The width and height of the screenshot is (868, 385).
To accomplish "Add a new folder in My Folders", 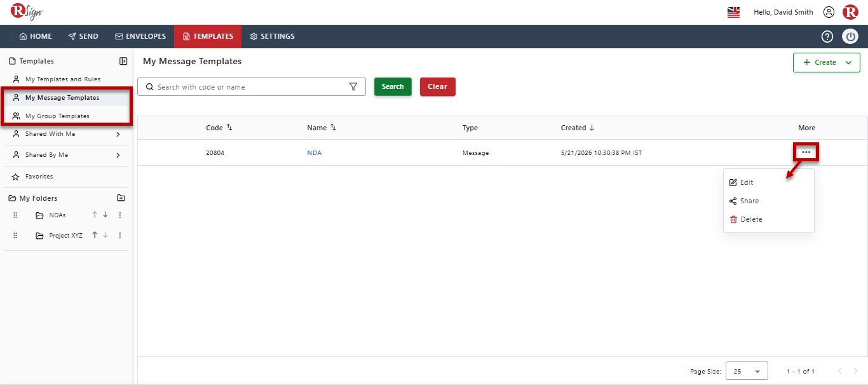I will point(121,198).
